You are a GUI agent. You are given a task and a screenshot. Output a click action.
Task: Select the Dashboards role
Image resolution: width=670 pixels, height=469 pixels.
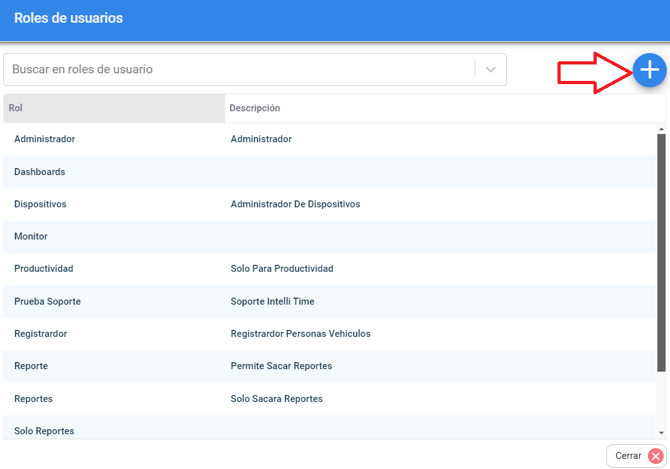point(40,172)
